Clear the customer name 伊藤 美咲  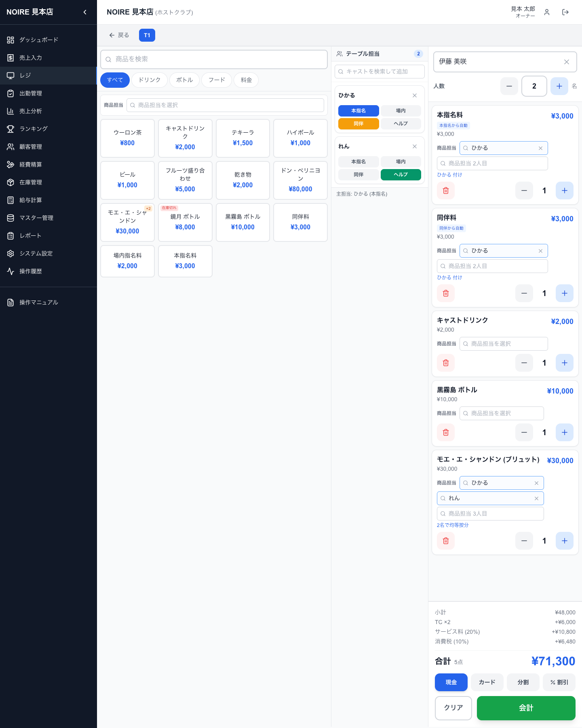(x=567, y=62)
